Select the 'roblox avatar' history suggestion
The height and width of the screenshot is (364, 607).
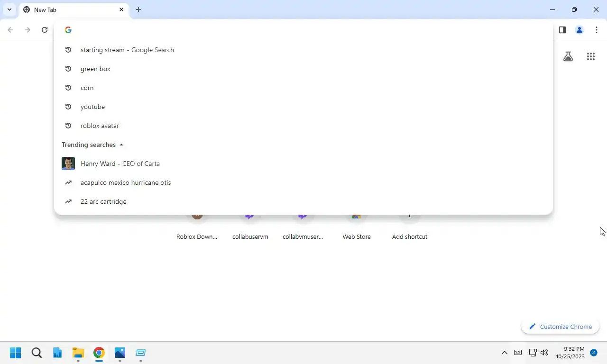coord(303,126)
